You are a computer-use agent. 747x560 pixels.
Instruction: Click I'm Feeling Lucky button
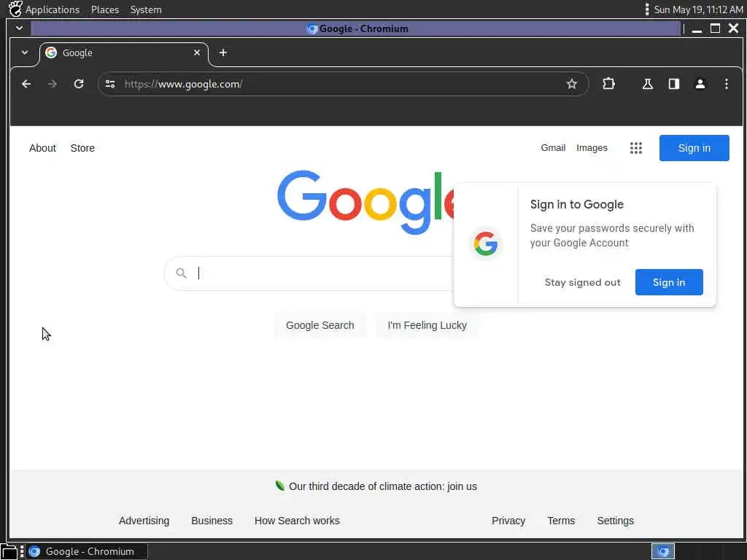click(427, 325)
